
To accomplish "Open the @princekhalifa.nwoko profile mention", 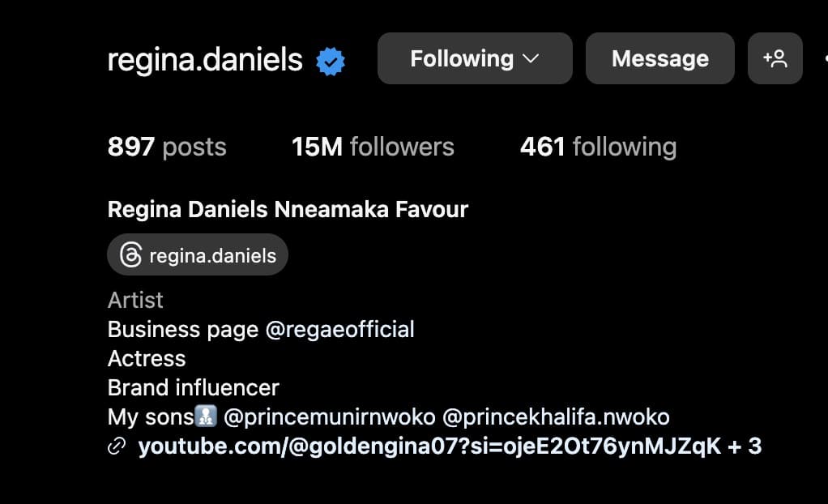I will tap(556, 417).
